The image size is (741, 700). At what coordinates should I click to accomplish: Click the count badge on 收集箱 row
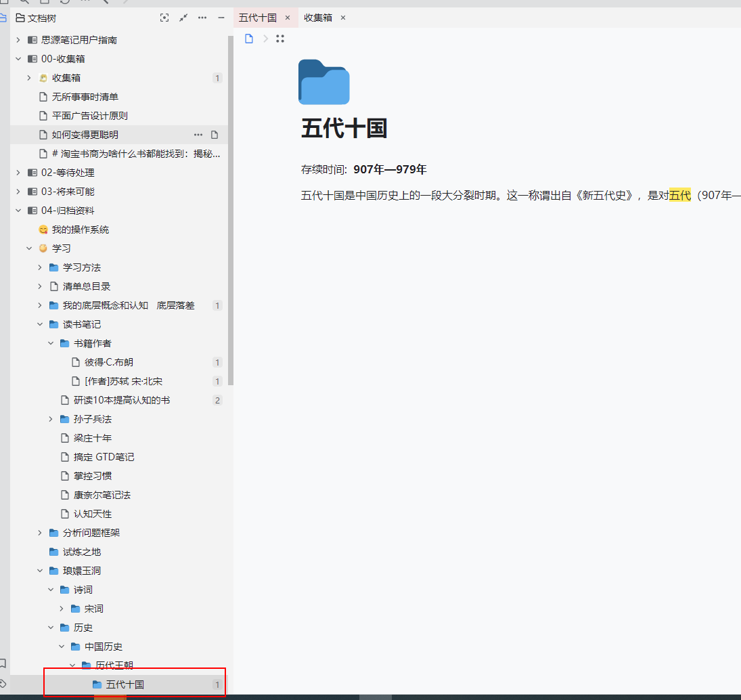(217, 78)
